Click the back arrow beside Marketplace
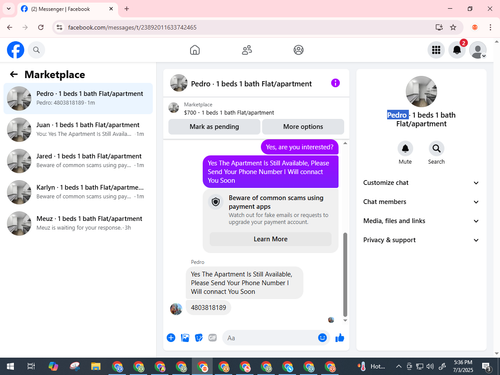This screenshot has height=375, width=500. [x=14, y=74]
